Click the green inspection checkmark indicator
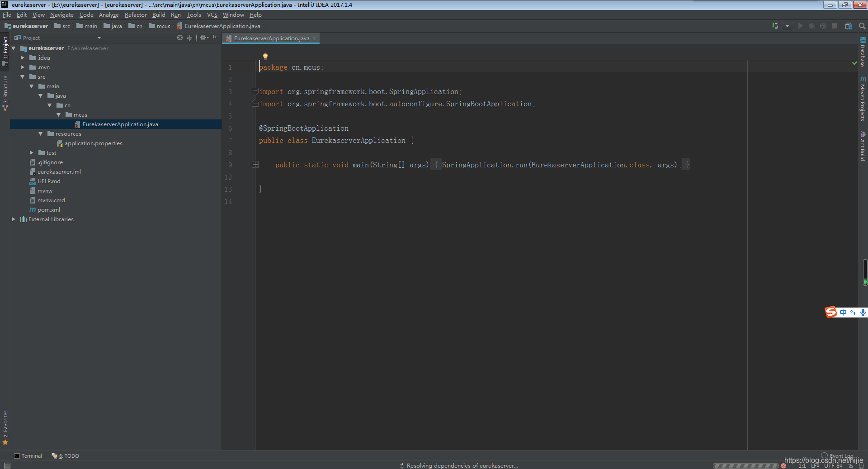 coord(854,63)
